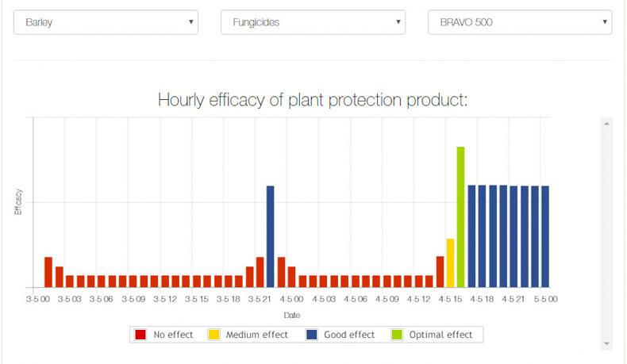
Task: Click the chart title text
Action: coord(313,100)
